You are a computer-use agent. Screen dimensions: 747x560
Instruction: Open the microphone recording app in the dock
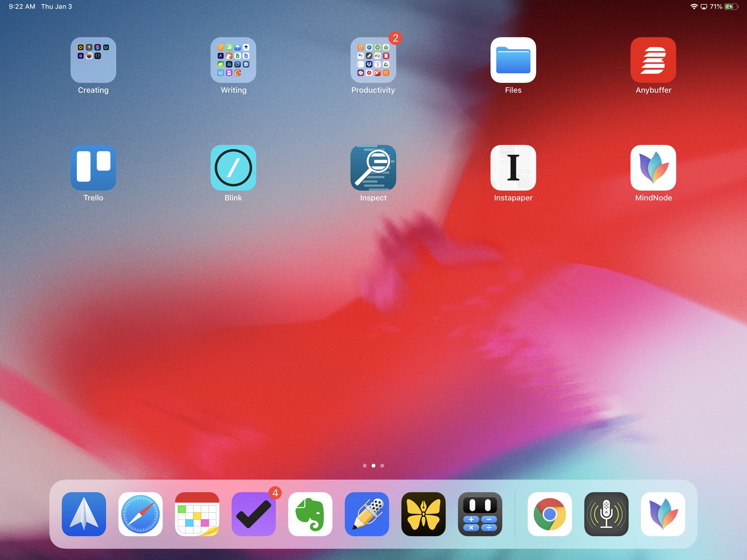(606, 514)
